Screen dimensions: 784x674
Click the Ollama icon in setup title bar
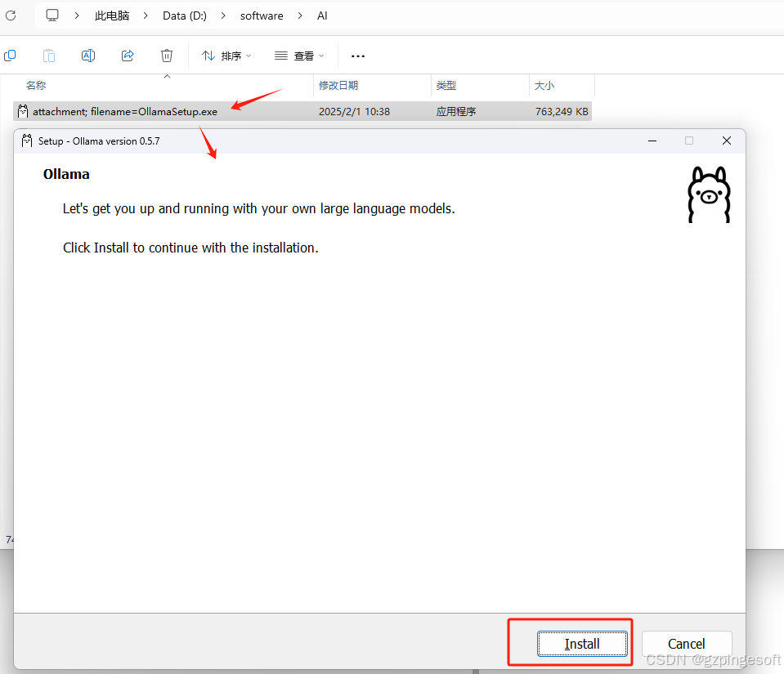point(27,141)
